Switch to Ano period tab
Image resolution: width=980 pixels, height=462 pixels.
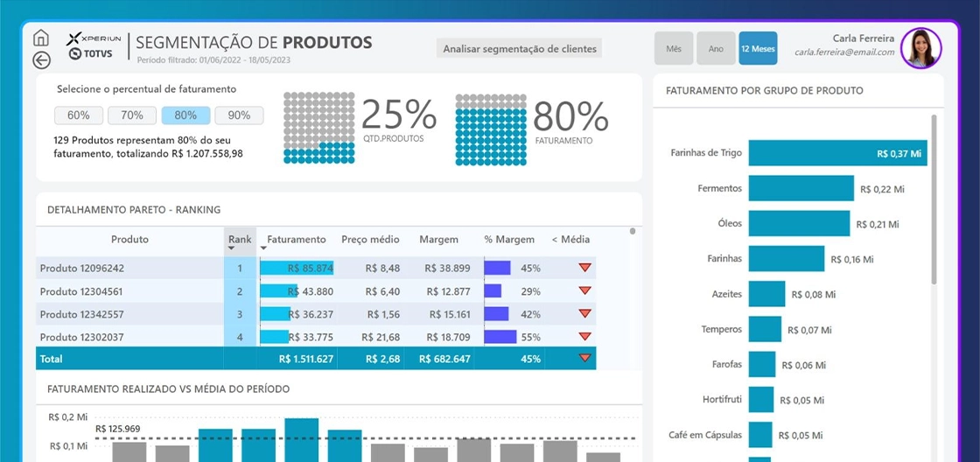(x=717, y=48)
